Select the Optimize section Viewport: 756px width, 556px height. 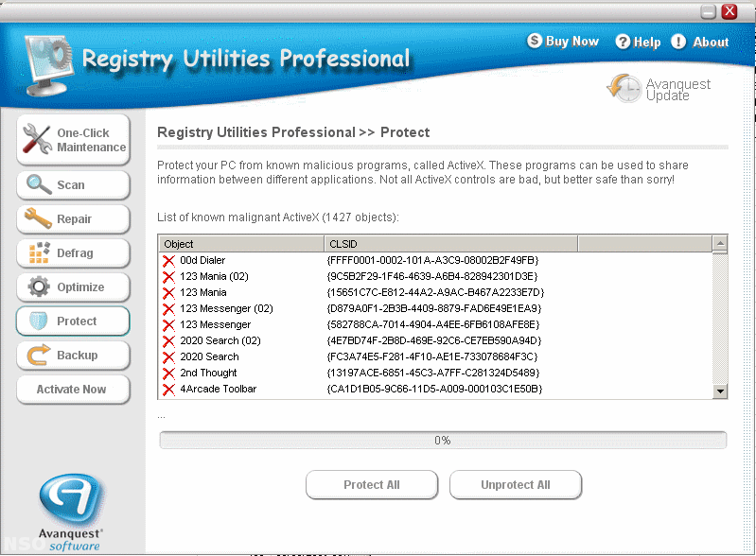pos(73,287)
